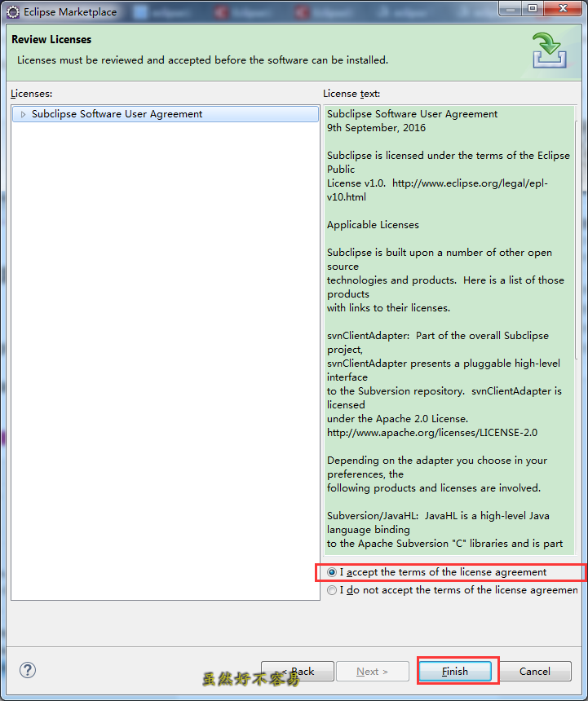This screenshot has height=701, width=588.
Task: Click the "9th September, 2016" line
Action: (376, 128)
